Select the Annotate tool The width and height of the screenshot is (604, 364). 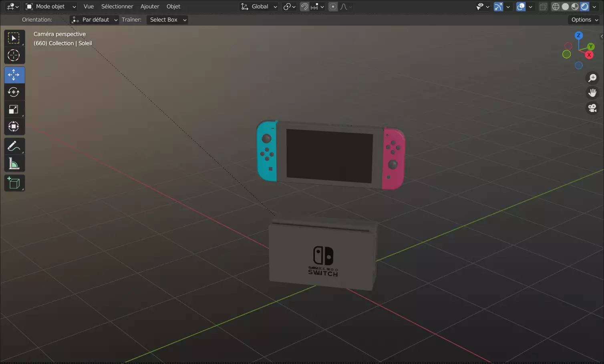pos(14,146)
